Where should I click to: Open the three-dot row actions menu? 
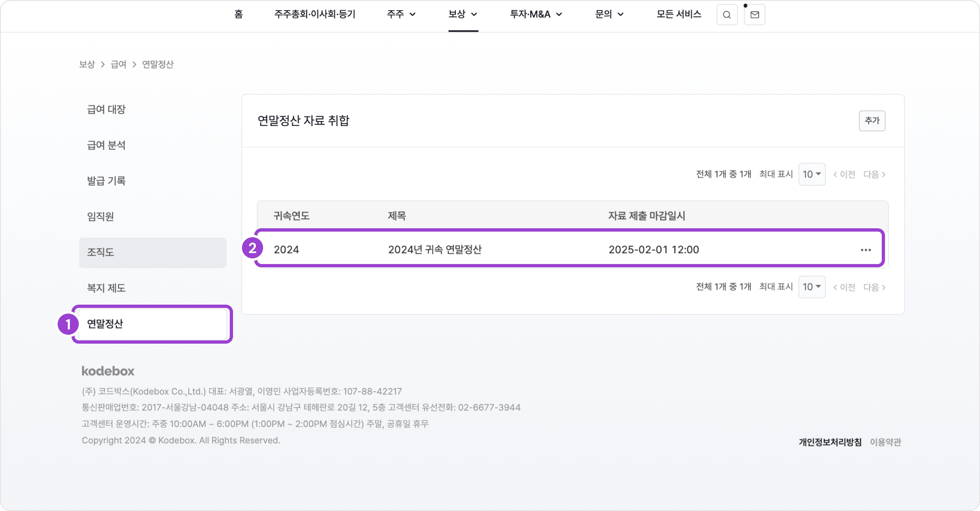coord(866,250)
